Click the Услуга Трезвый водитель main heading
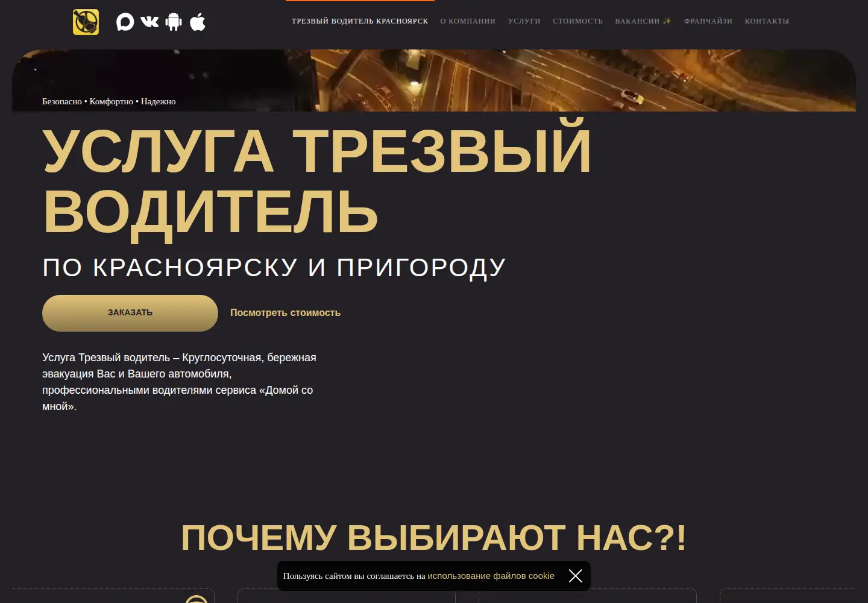Viewport: 868px width, 603px height. click(316, 181)
